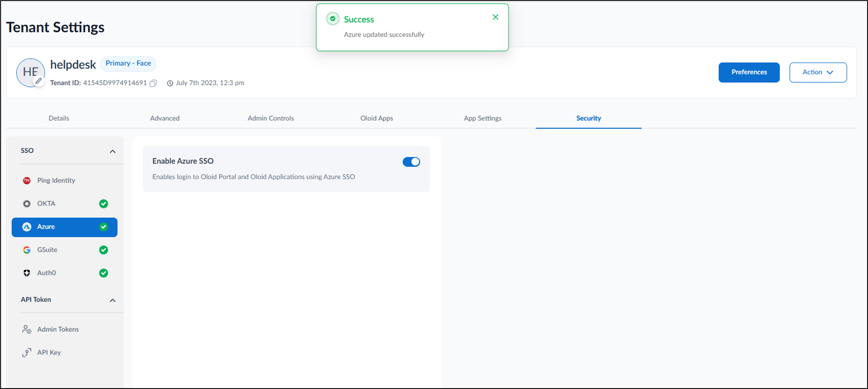Select the Security tab

[589, 118]
